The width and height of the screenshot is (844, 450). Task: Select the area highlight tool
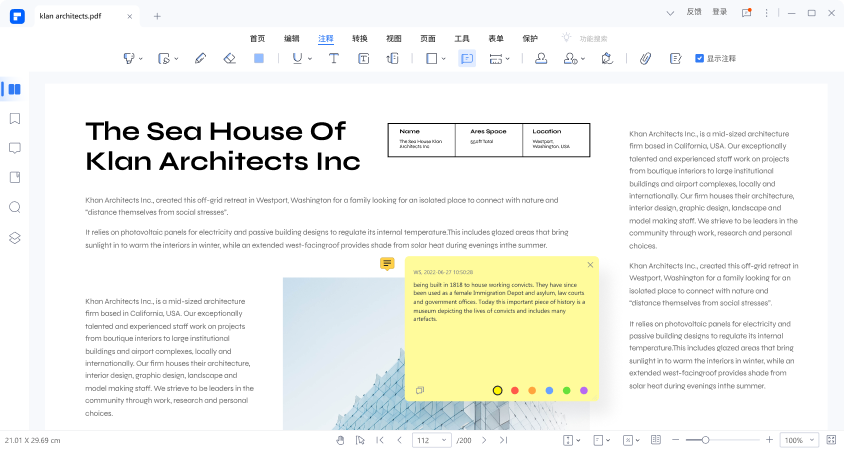(x=164, y=58)
